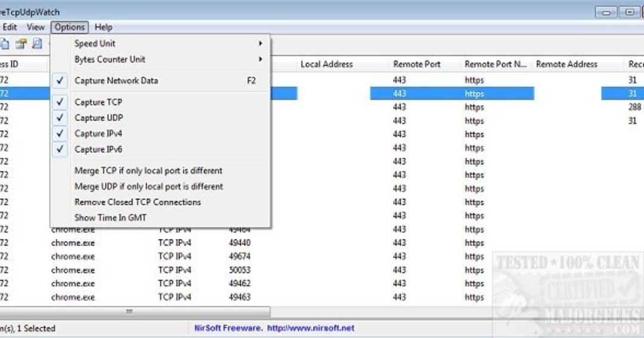644x338 pixels.
Task: Minimize the LiveTcpUdpWatch window
Action: pyautogui.click(x=606, y=13)
